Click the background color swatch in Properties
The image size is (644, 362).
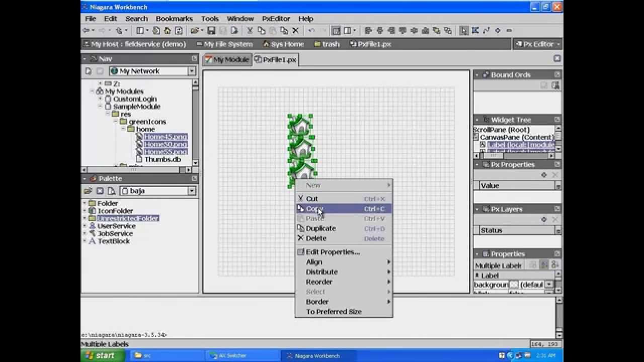[514, 285]
